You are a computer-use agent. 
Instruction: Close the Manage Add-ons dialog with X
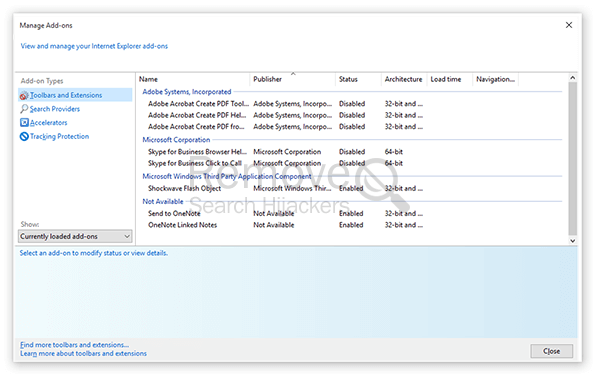pos(569,25)
